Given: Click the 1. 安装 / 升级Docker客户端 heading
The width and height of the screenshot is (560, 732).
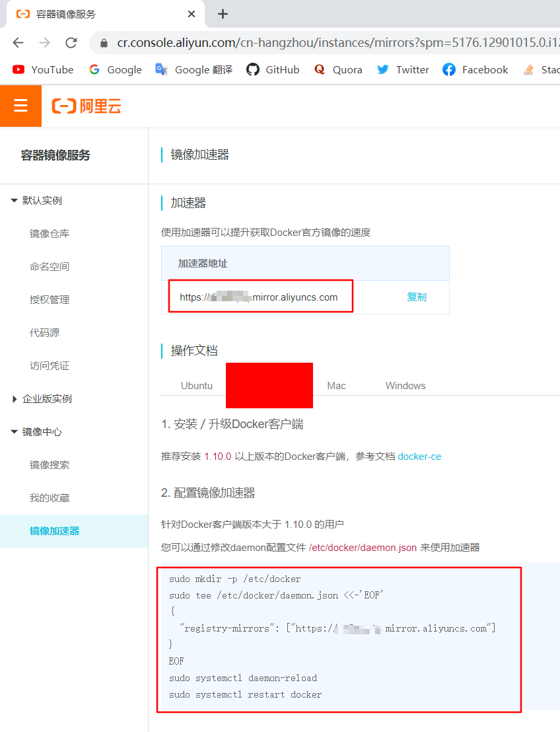Looking at the screenshot, I should (232, 424).
